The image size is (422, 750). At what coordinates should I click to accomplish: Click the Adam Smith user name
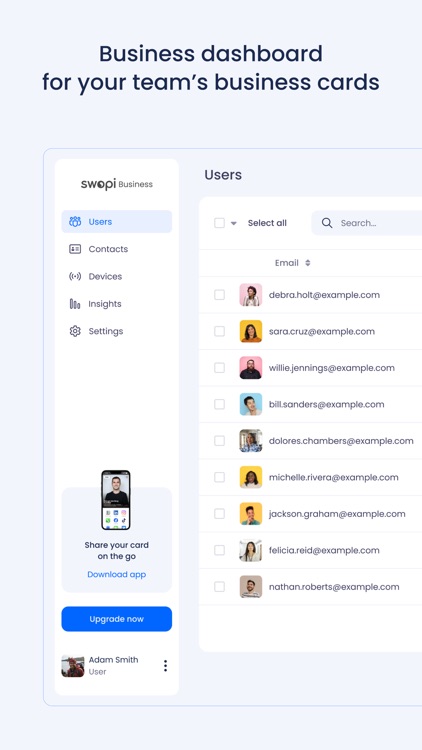113,660
